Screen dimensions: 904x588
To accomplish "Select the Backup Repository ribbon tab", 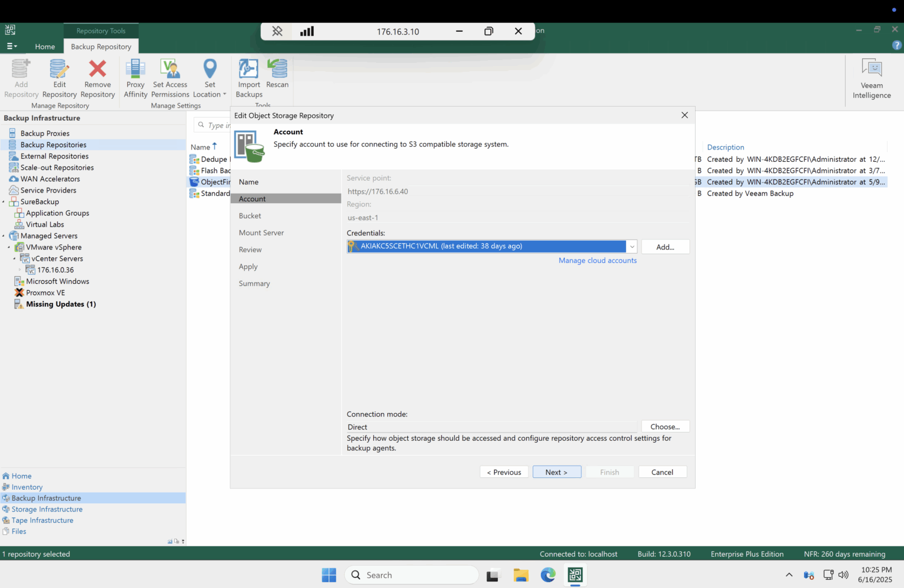I will (x=101, y=46).
